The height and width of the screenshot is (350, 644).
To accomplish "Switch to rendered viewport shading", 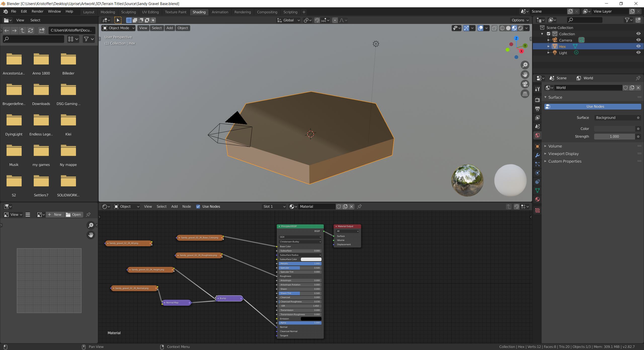I will coord(520,28).
